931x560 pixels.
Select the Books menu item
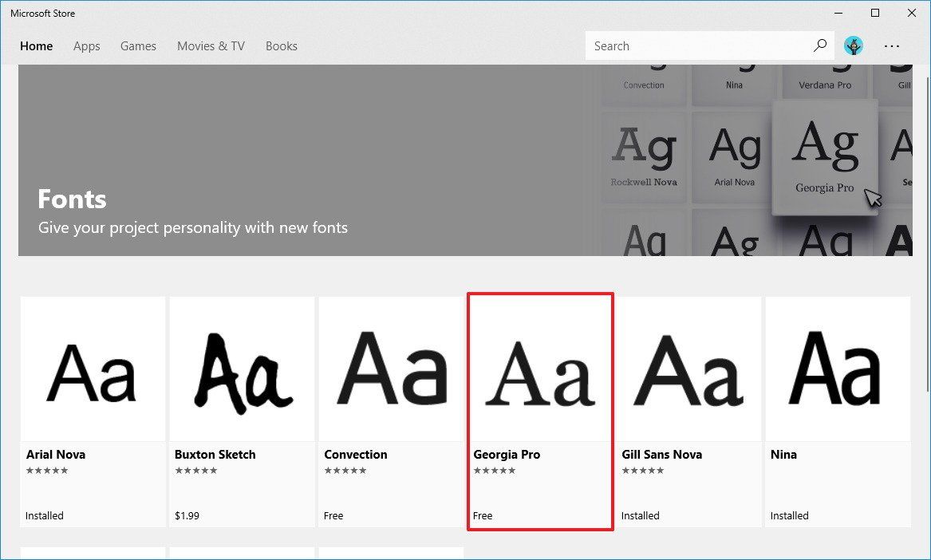[x=281, y=45]
